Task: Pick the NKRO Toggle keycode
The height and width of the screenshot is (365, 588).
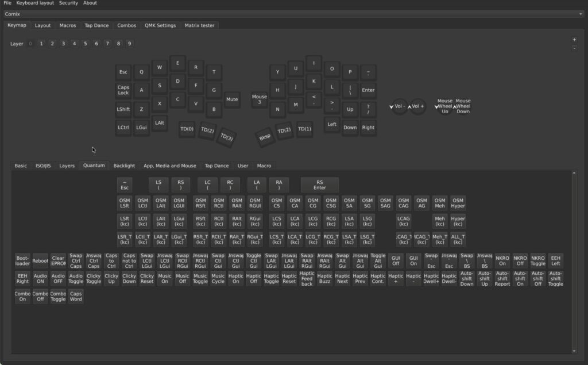Action: point(537,260)
